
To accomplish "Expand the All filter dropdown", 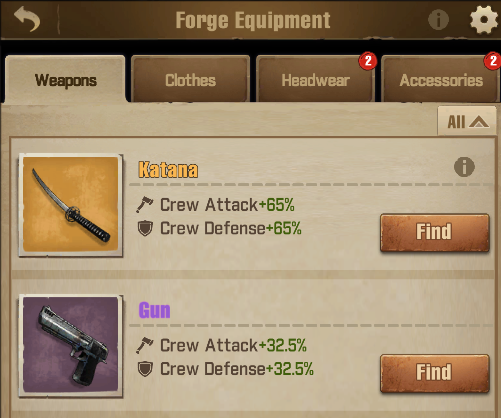I will pyautogui.click(x=467, y=121).
